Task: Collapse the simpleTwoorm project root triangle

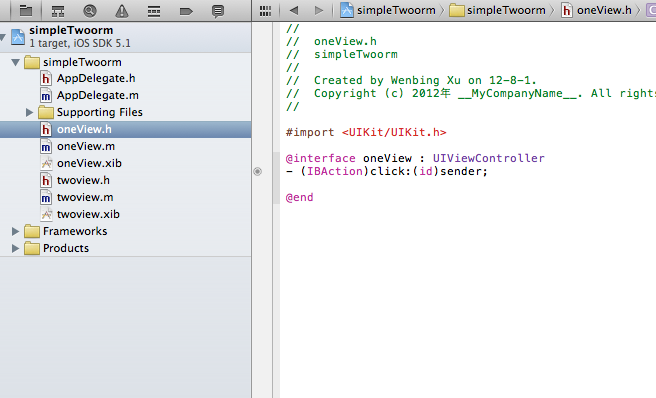Action: (3, 37)
